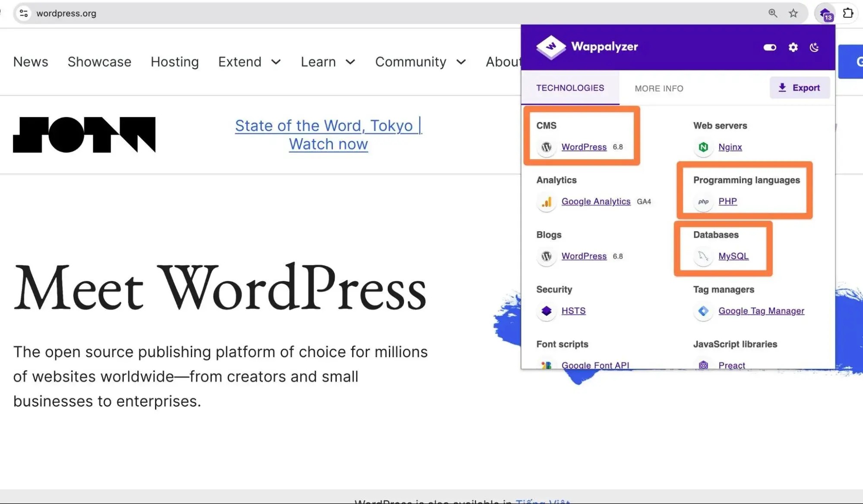Toggle Wappalyzer dark mode moon icon
This screenshot has height=504, width=863.
click(814, 47)
